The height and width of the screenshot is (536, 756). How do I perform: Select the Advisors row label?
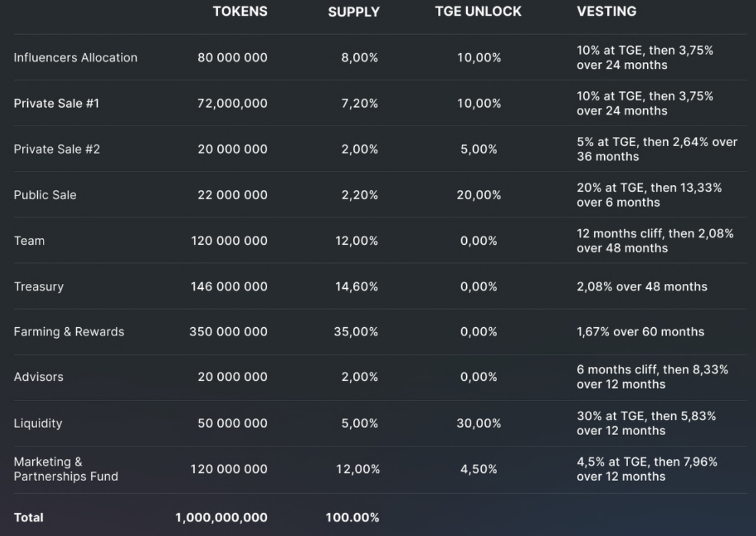click(39, 377)
